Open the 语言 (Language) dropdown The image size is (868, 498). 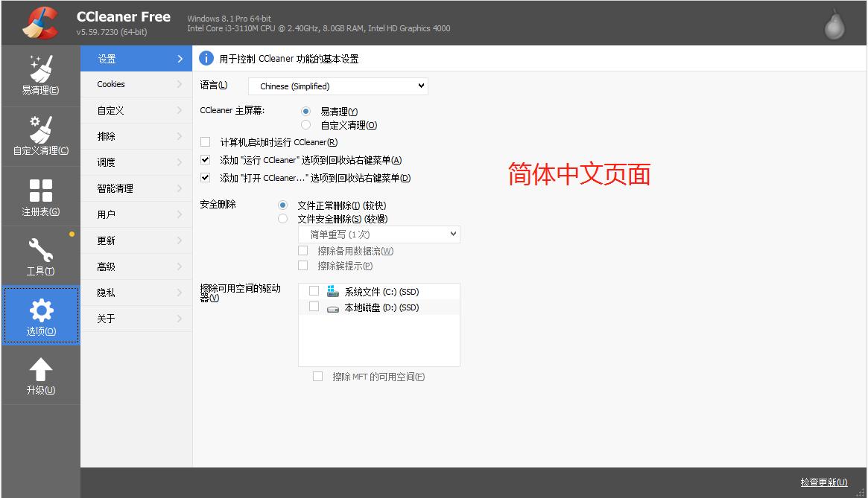(338, 86)
